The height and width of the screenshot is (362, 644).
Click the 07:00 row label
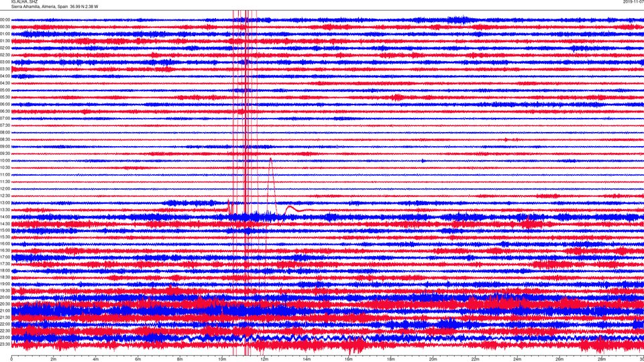pyautogui.click(x=5, y=118)
